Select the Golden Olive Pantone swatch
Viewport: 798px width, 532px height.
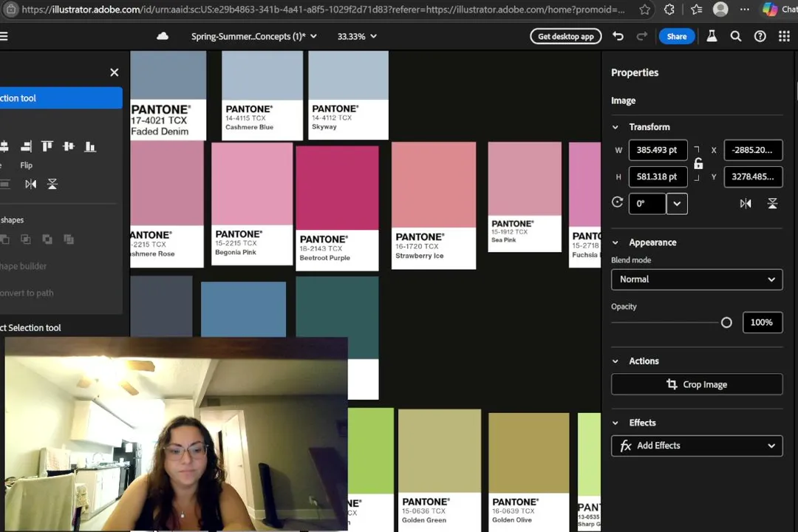(x=529, y=472)
